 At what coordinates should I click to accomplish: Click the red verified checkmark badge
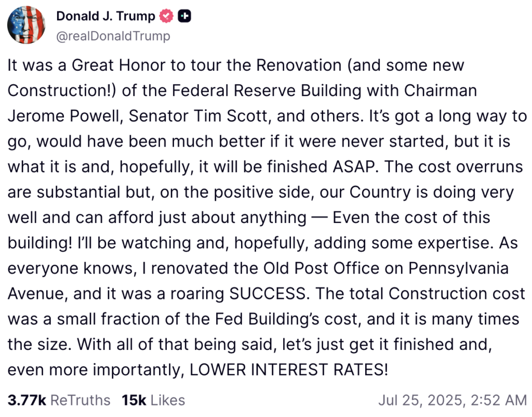coord(166,16)
